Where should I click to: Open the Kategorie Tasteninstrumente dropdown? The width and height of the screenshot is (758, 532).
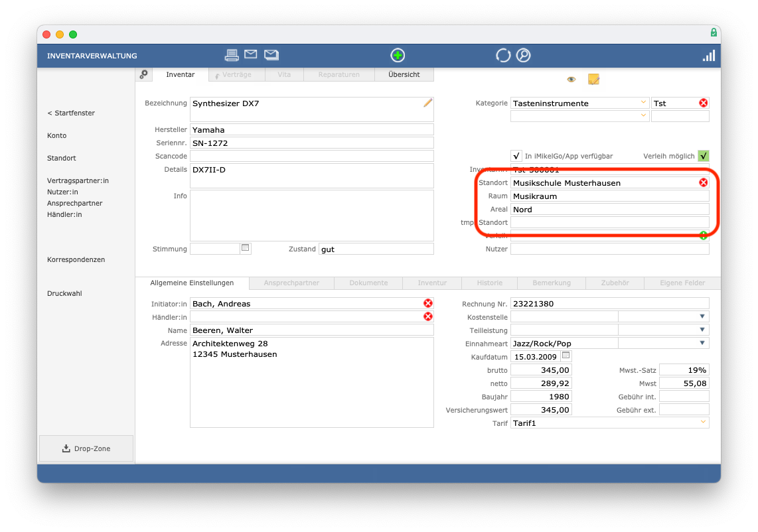[x=643, y=102]
